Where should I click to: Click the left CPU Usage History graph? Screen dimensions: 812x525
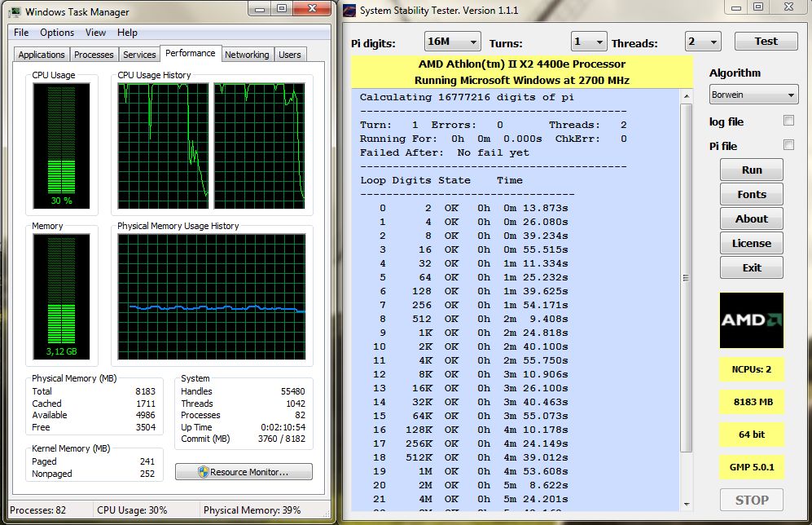(163, 146)
